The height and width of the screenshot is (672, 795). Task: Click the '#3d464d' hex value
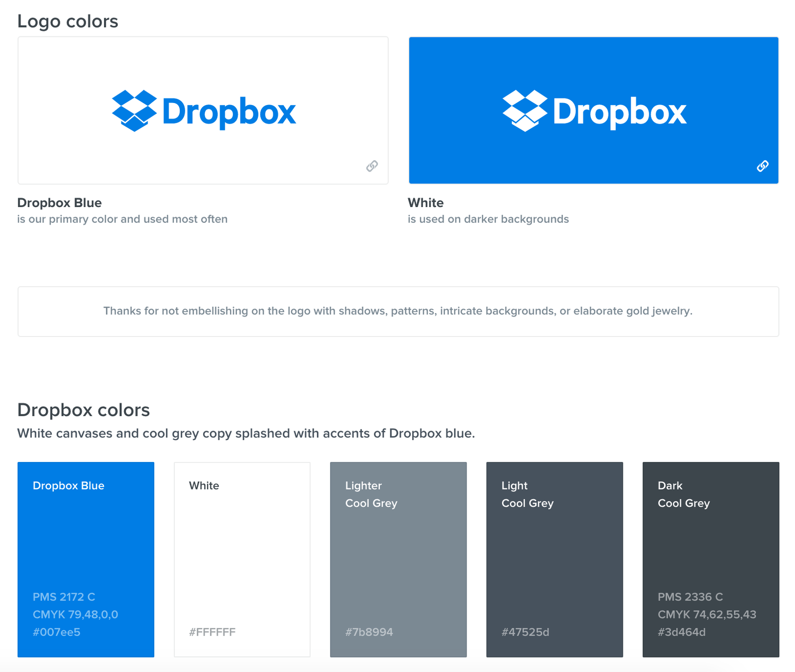(x=682, y=632)
